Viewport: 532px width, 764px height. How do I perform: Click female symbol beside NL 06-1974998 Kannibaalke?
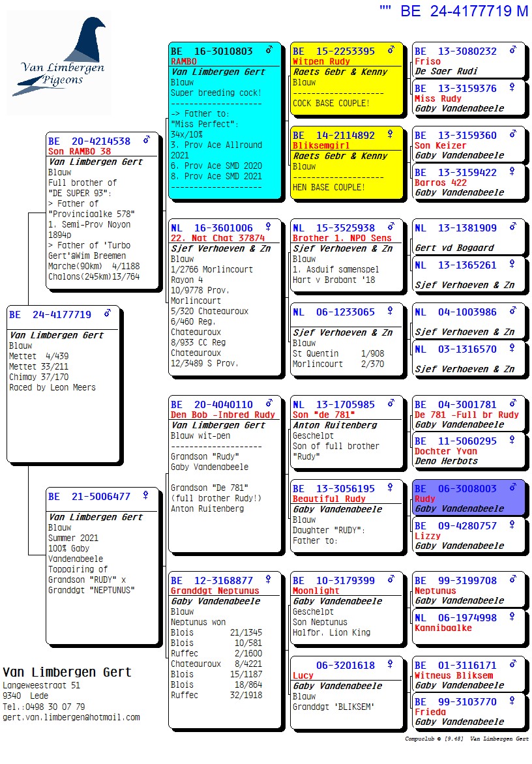pyautogui.click(x=512, y=617)
